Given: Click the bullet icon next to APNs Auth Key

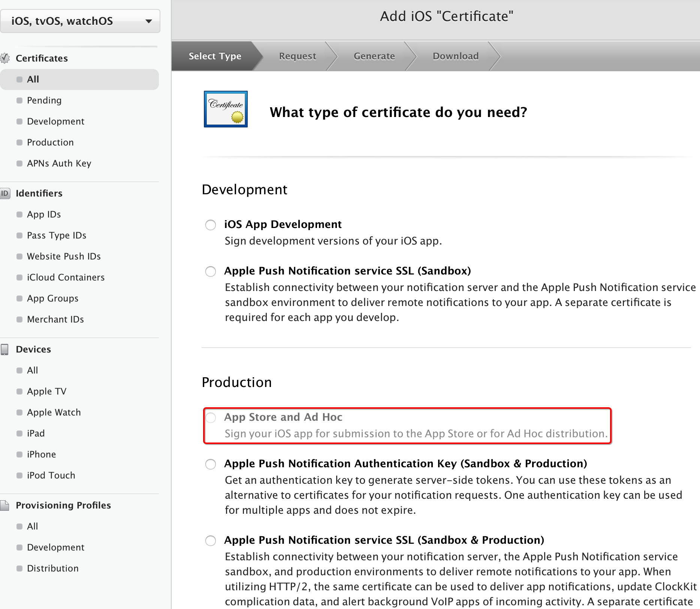Looking at the screenshot, I should [19, 163].
